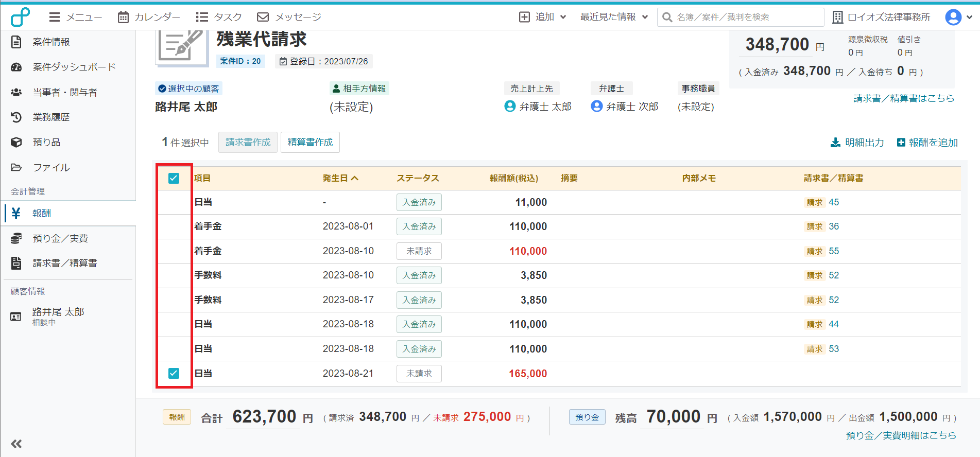980x457 pixels.
Task: Click the ファイル folder icon
Action: (x=16, y=167)
